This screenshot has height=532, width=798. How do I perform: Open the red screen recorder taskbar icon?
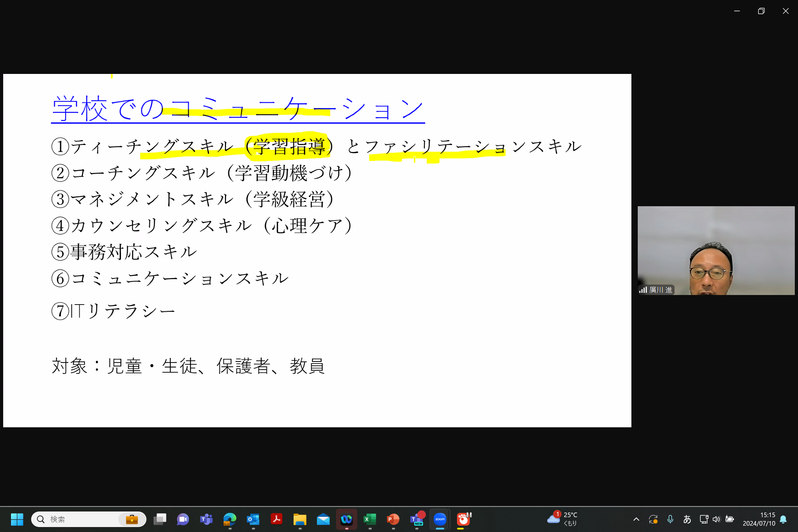point(463,519)
